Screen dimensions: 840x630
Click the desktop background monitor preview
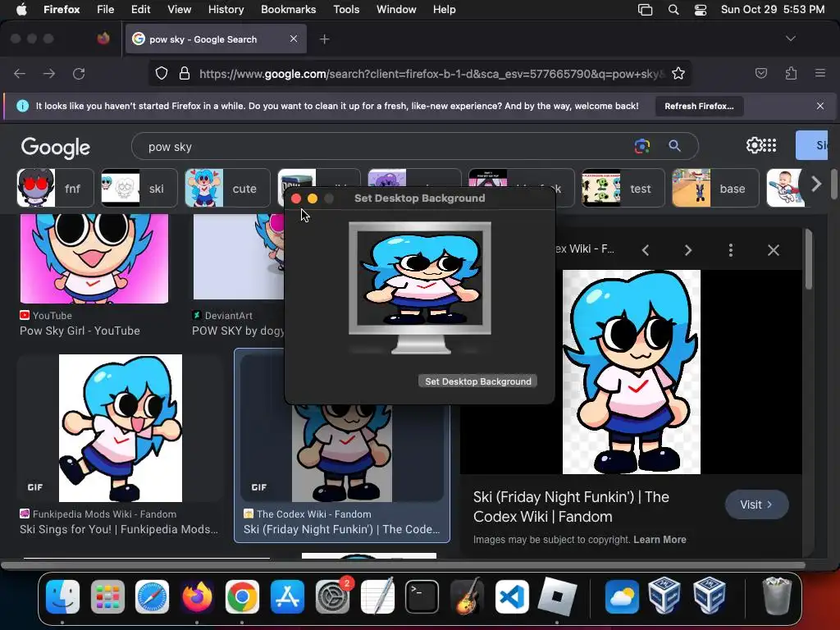click(420, 288)
